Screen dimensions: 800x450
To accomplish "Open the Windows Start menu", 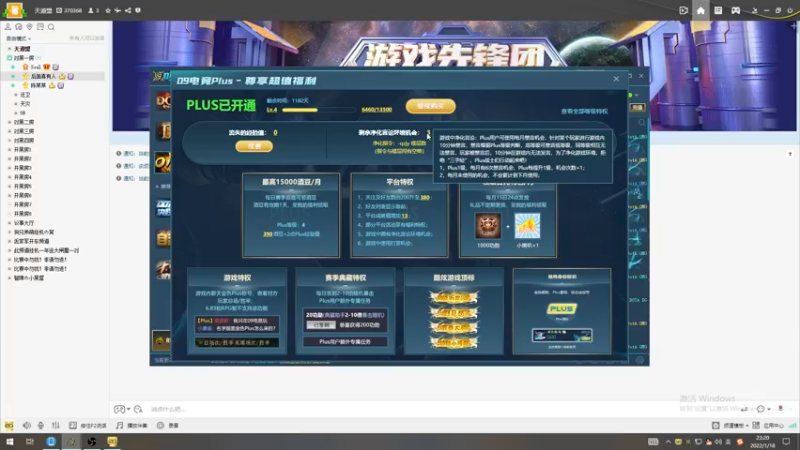I will pos(10,441).
